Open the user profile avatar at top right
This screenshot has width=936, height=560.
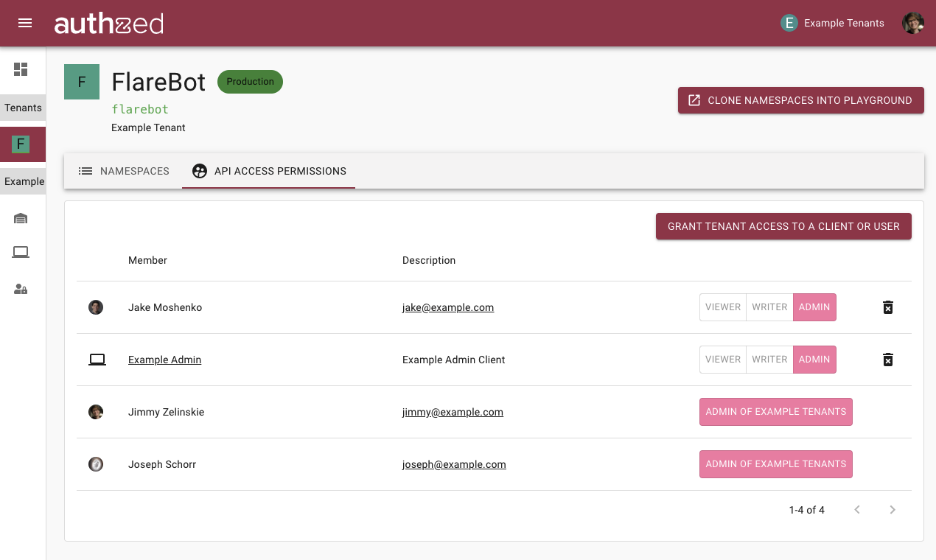913,23
